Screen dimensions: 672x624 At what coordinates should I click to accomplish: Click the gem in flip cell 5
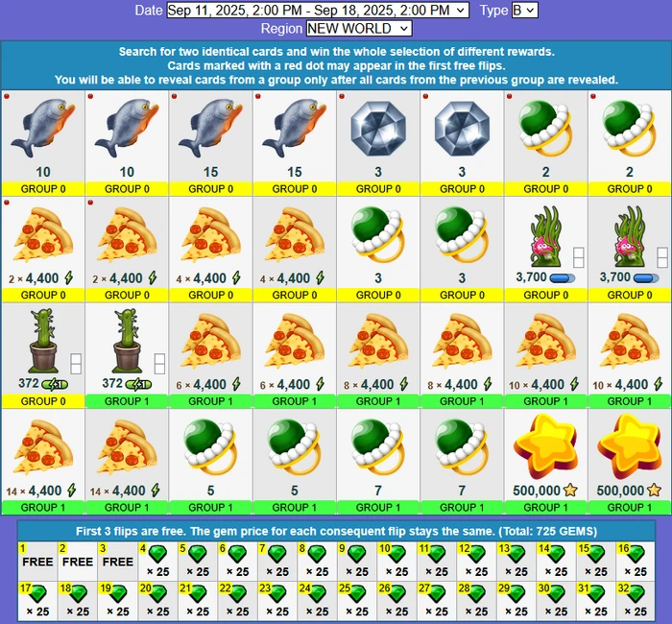point(198,555)
